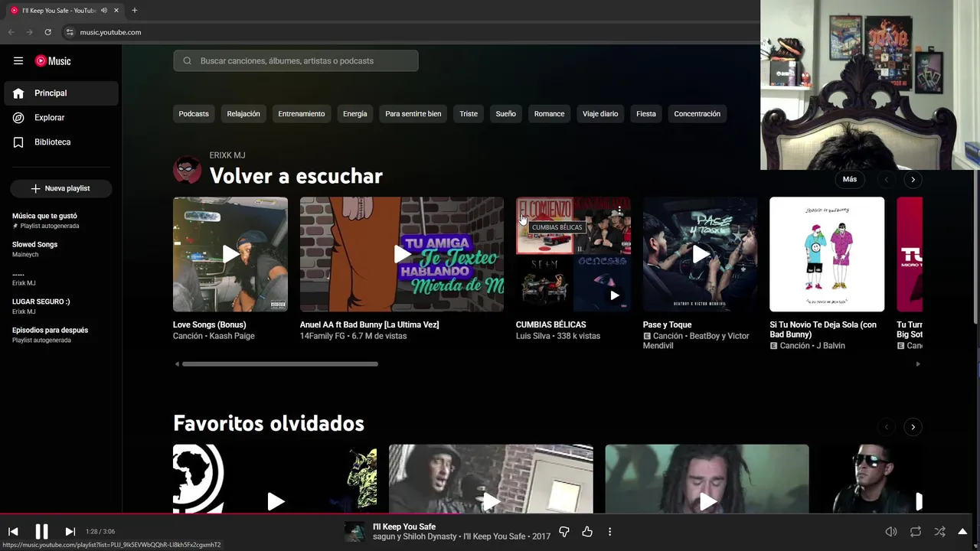This screenshot has height=551, width=980.
Task: Open the Biblioteca section
Action: 61,142
